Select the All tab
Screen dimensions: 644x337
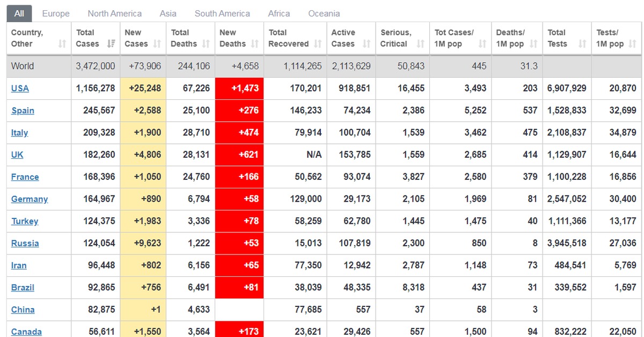click(19, 13)
